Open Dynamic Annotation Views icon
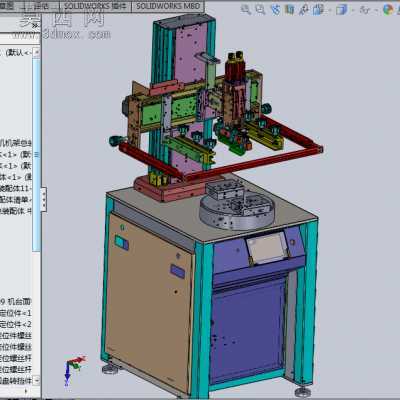400x400 pixels. coord(304,10)
